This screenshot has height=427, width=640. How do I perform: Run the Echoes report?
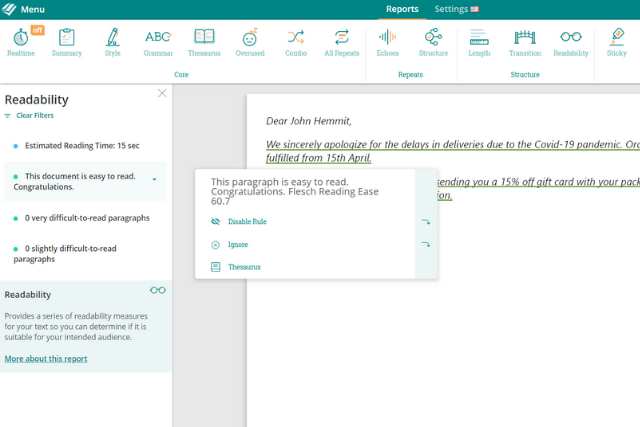[387, 42]
